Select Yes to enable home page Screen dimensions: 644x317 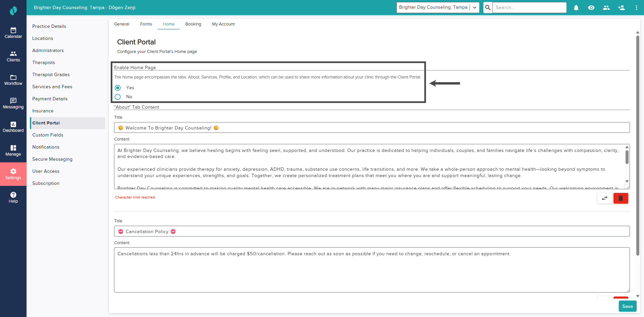(118, 88)
